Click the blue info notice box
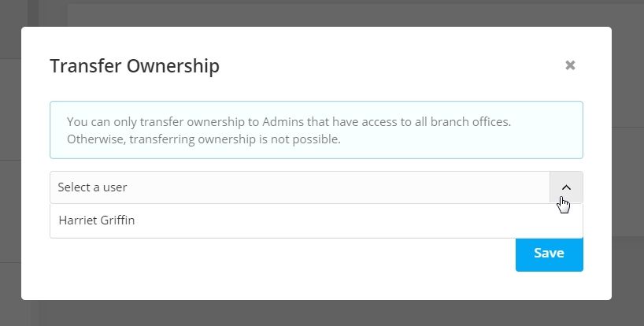 [316, 130]
